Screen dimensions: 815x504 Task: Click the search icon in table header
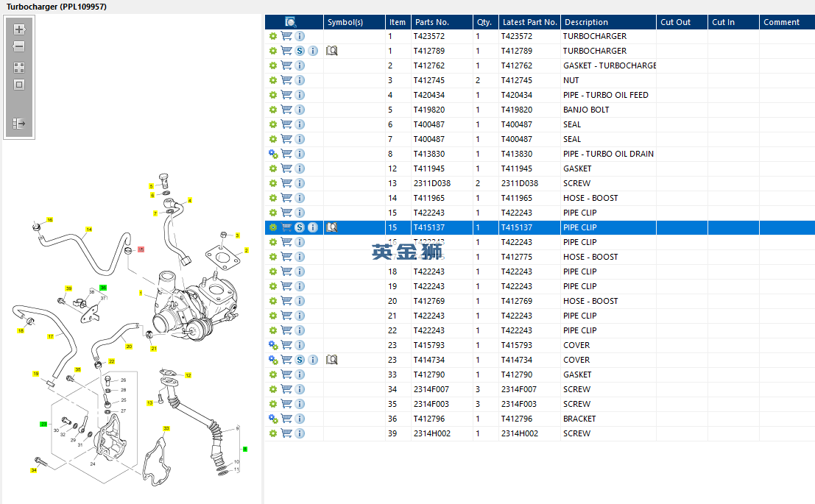(291, 22)
